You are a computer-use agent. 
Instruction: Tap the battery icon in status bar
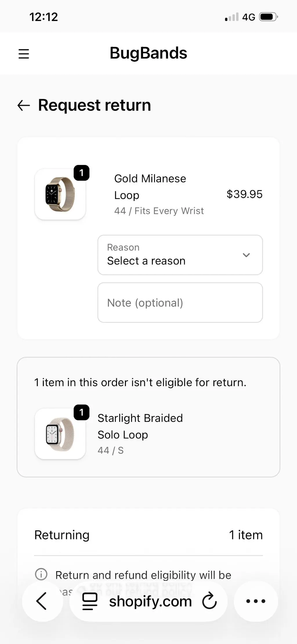tap(268, 17)
